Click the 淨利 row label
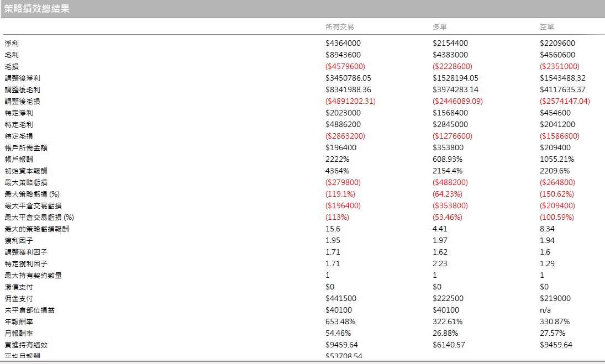This screenshot has width=605, height=364. (12, 43)
